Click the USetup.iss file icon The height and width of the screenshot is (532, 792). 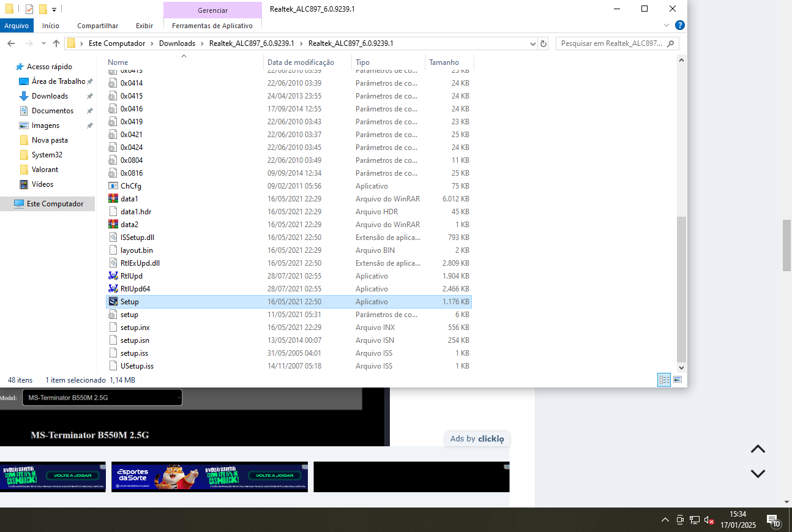[113, 366]
